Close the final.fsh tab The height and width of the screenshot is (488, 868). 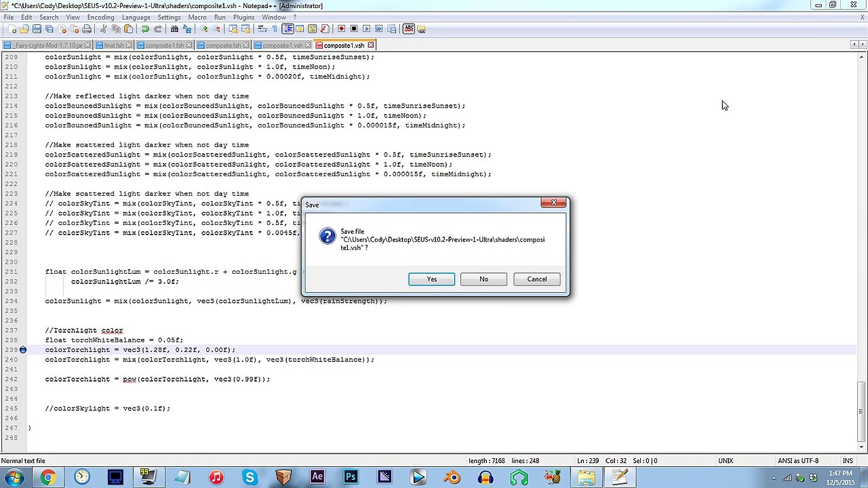click(130, 45)
